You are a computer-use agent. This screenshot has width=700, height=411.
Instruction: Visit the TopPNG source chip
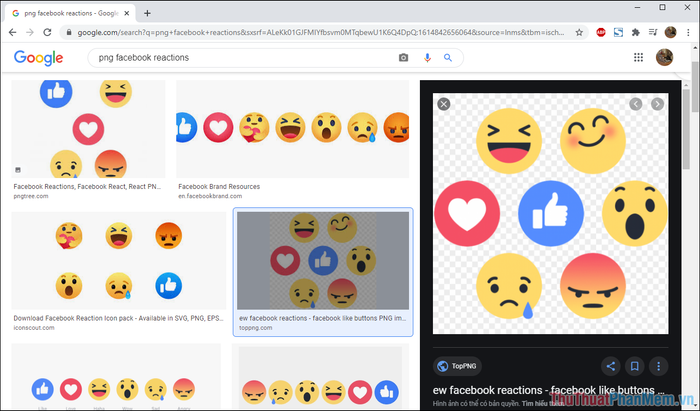point(457,366)
